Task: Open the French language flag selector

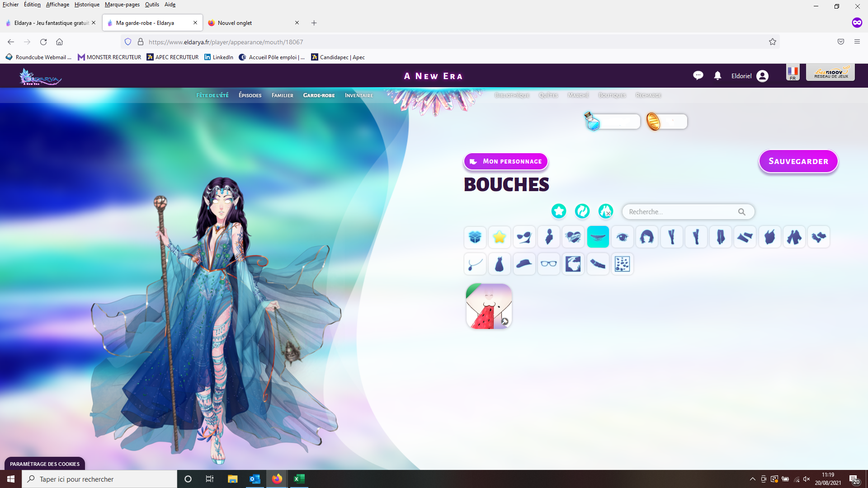Action: [x=793, y=72]
